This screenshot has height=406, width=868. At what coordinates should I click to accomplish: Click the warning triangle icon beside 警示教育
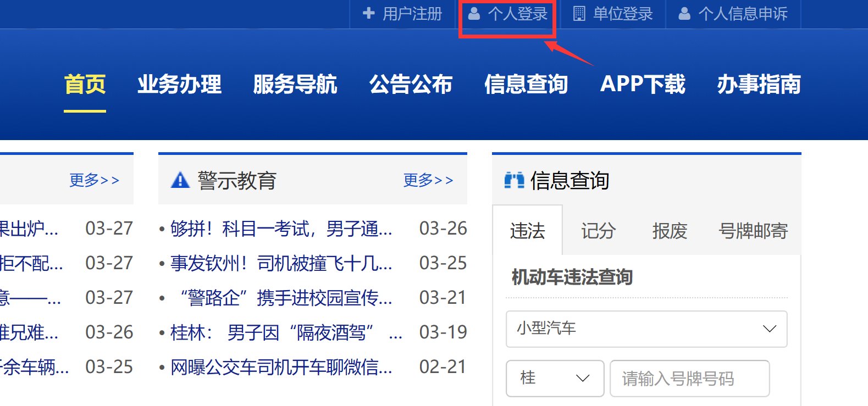point(180,180)
